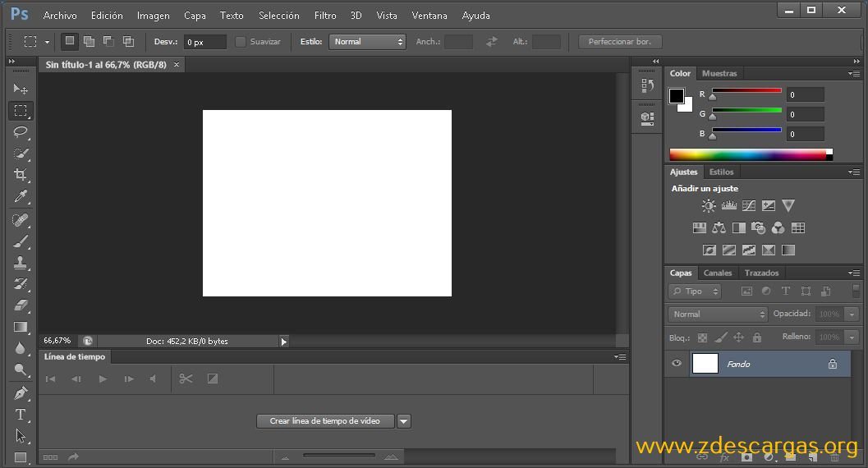Play the timeline
The image size is (868, 468).
pyautogui.click(x=103, y=379)
